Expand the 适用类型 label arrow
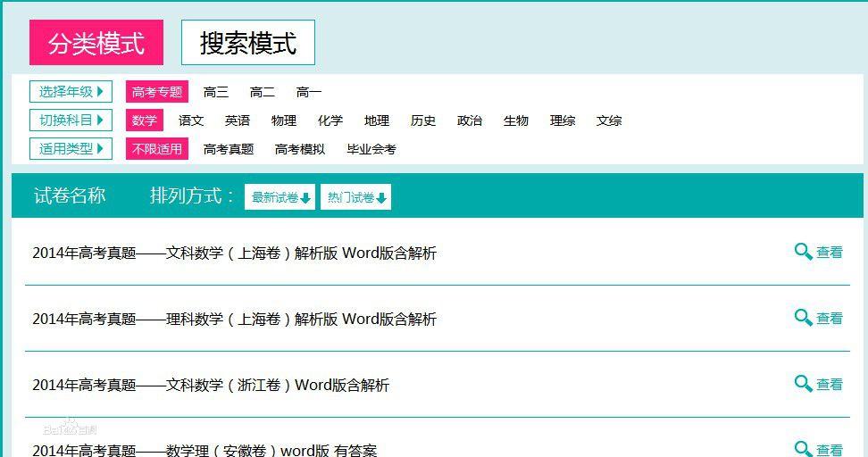The width and height of the screenshot is (868, 457). coord(101,148)
